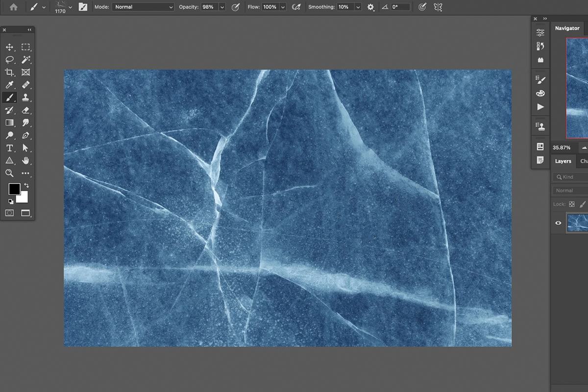Open symmetry butterfly options
588x392 pixels.
click(438, 7)
